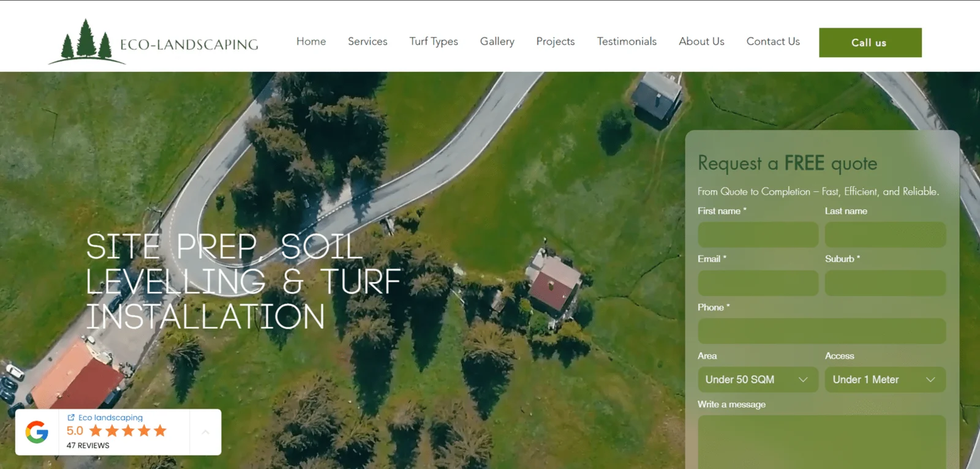This screenshot has height=469, width=980.
Task: Go to the Home menu item
Action: (311, 42)
